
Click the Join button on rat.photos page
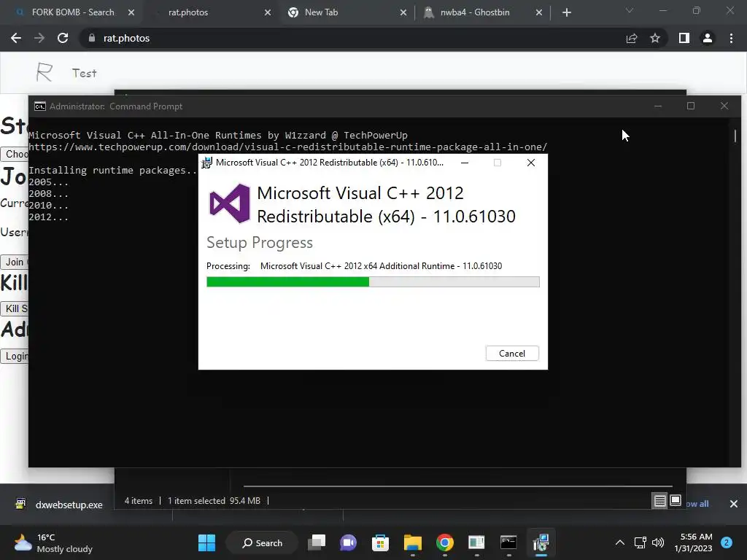[15, 262]
